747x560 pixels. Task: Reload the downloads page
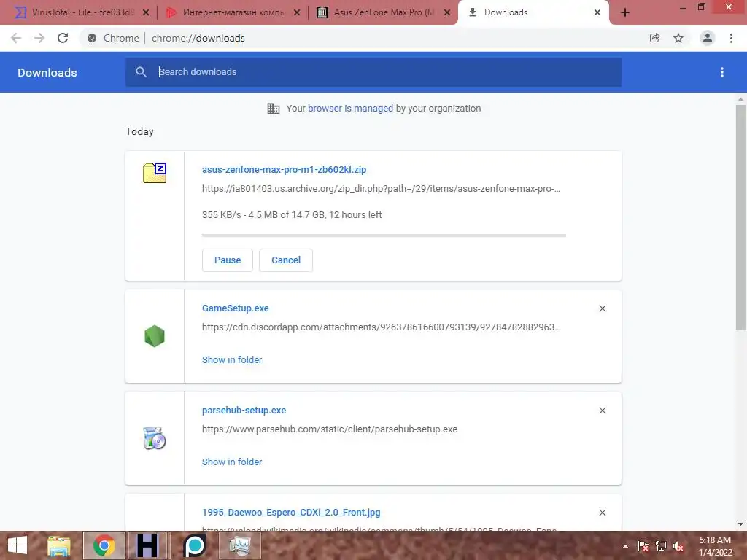(63, 38)
